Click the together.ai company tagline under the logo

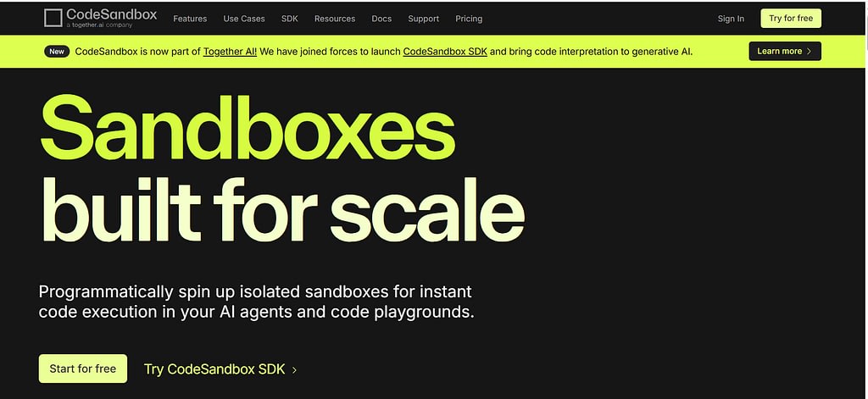tap(98, 26)
